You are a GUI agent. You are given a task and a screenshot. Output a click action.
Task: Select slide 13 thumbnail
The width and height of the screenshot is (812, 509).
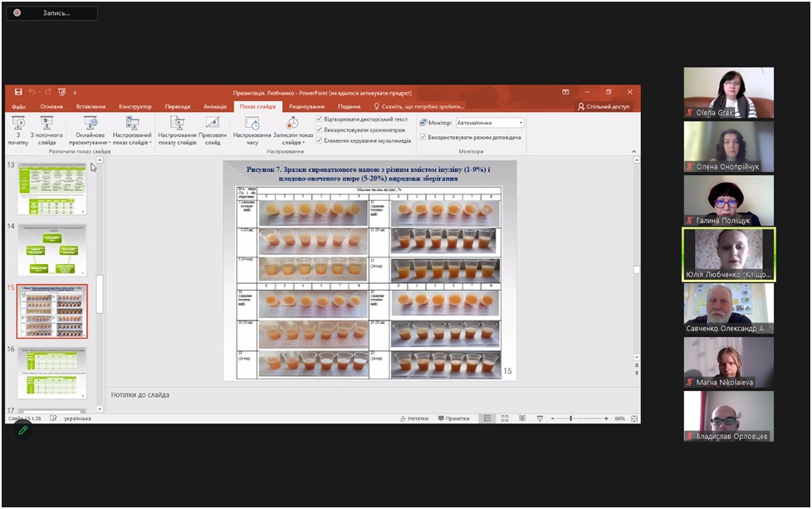(x=51, y=188)
